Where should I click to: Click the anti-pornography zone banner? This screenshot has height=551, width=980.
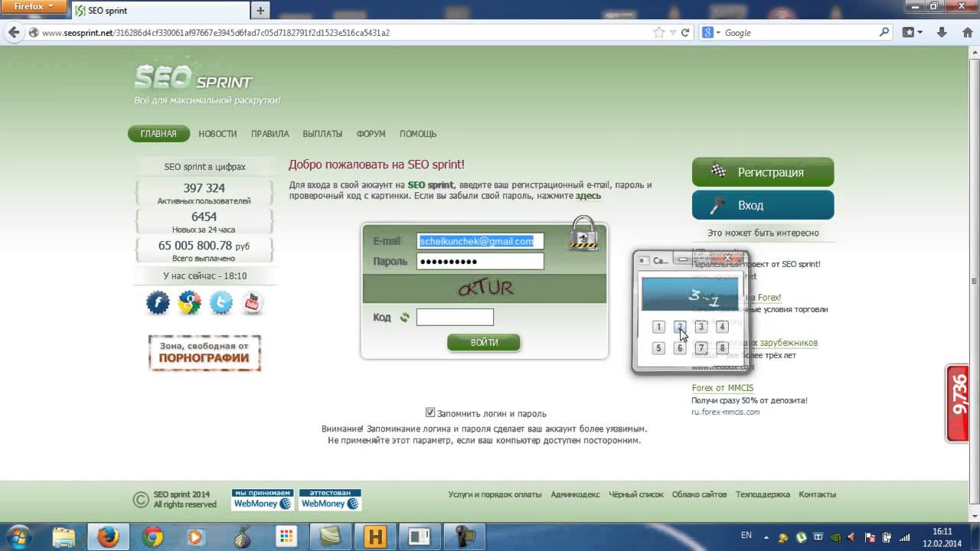click(x=204, y=352)
